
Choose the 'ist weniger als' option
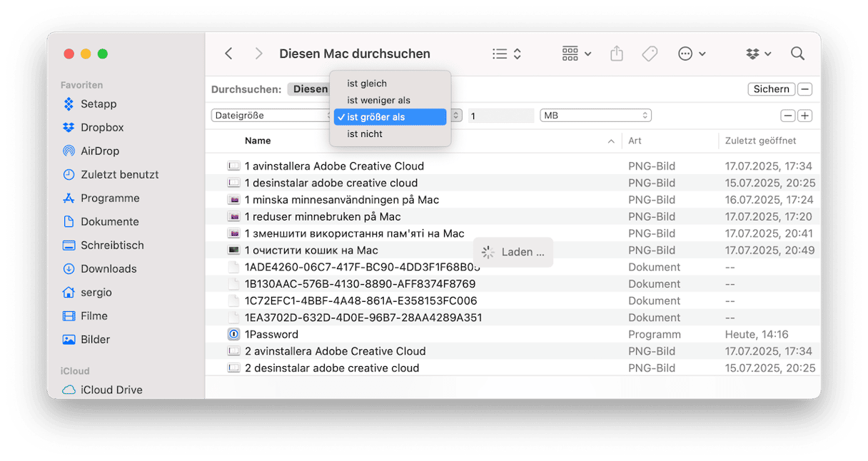[378, 100]
